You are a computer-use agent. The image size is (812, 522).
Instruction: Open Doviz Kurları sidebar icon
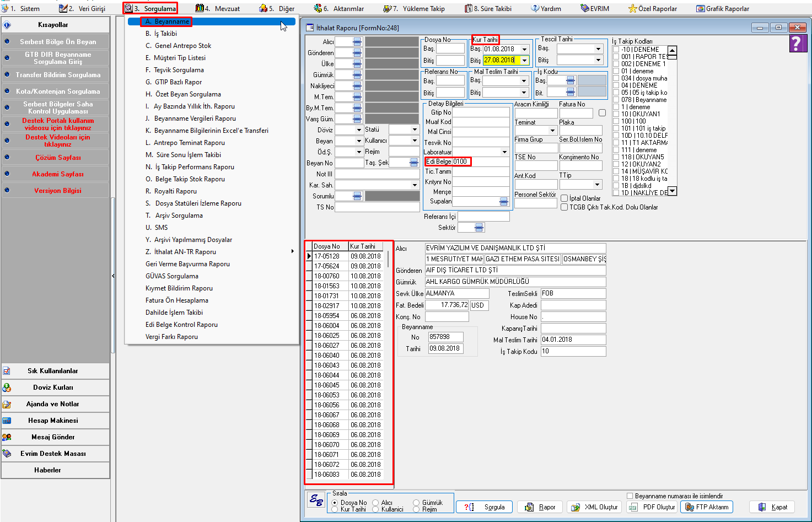pyautogui.click(x=7, y=388)
